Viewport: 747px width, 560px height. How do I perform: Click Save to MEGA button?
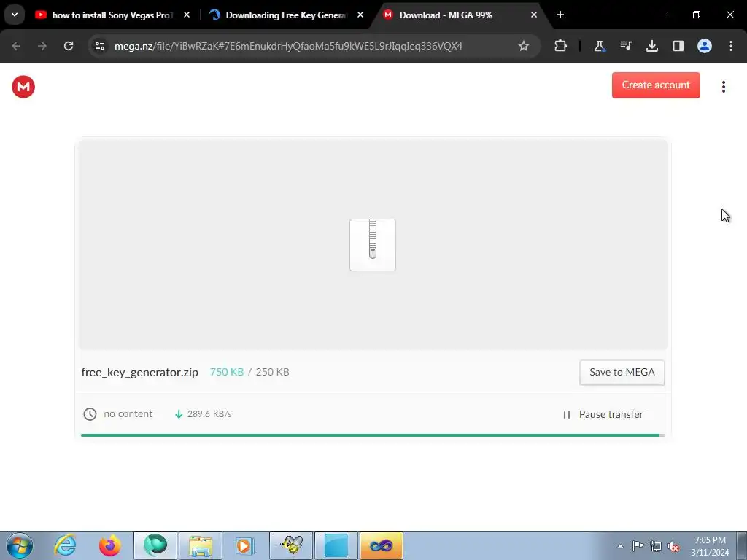(x=622, y=373)
